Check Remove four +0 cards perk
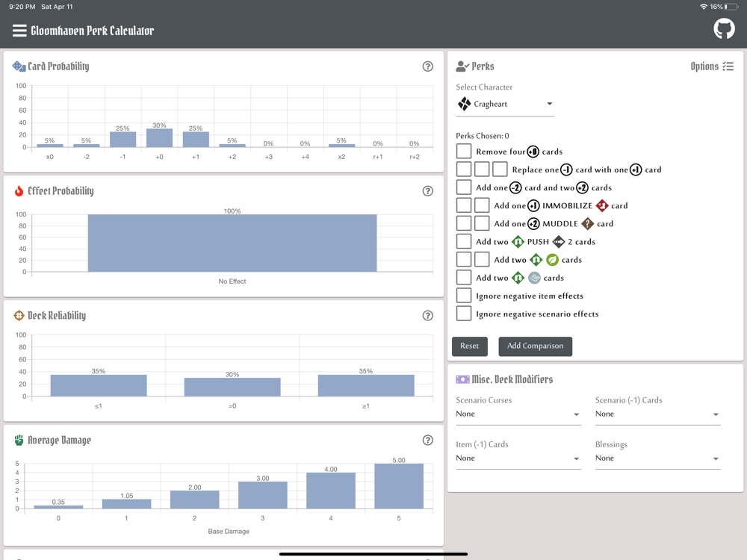The height and width of the screenshot is (560, 747). coord(464,152)
